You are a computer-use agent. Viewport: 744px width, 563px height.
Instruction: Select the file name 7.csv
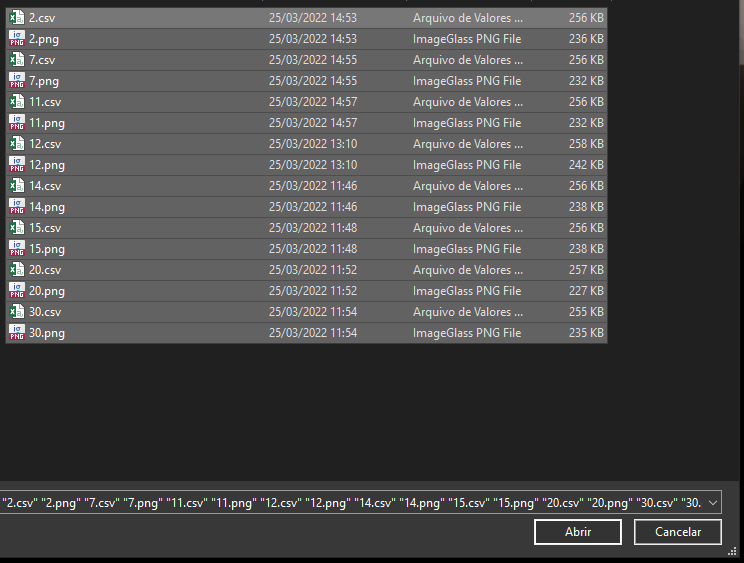(42, 60)
